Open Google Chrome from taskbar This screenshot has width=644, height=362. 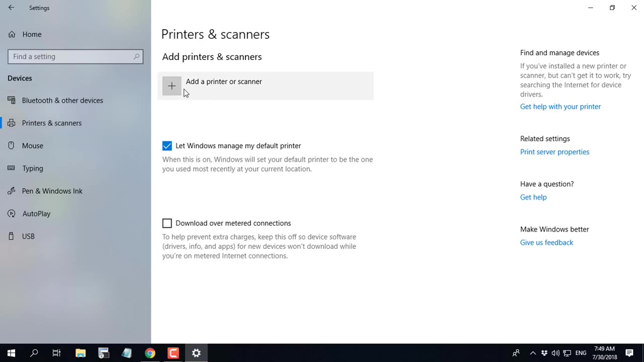[x=150, y=353]
